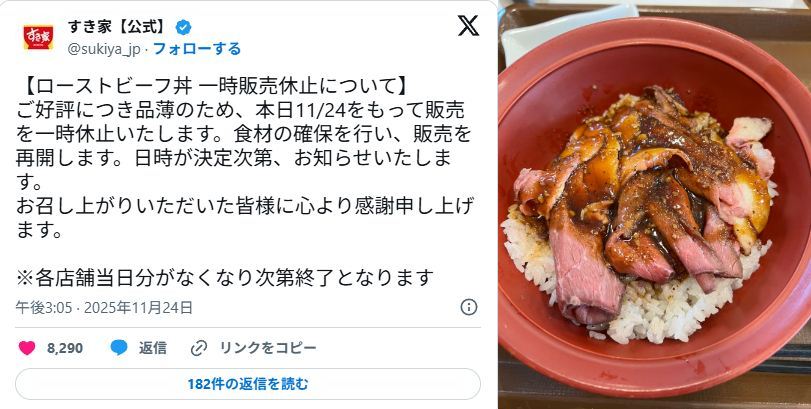811x409 pixels.
Task: Click the すき家【公式】account name
Action: pyautogui.click(x=119, y=27)
